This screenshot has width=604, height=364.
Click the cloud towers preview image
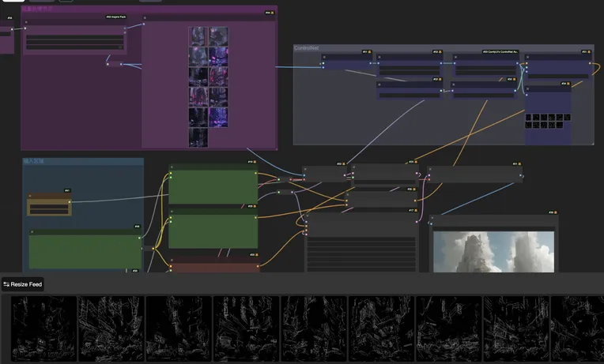point(494,252)
